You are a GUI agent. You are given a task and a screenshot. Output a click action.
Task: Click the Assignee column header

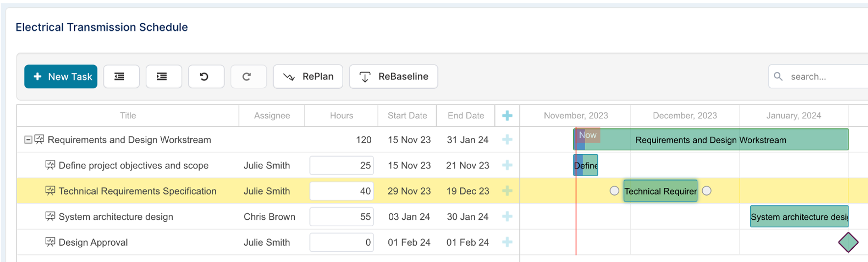pyautogui.click(x=272, y=116)
